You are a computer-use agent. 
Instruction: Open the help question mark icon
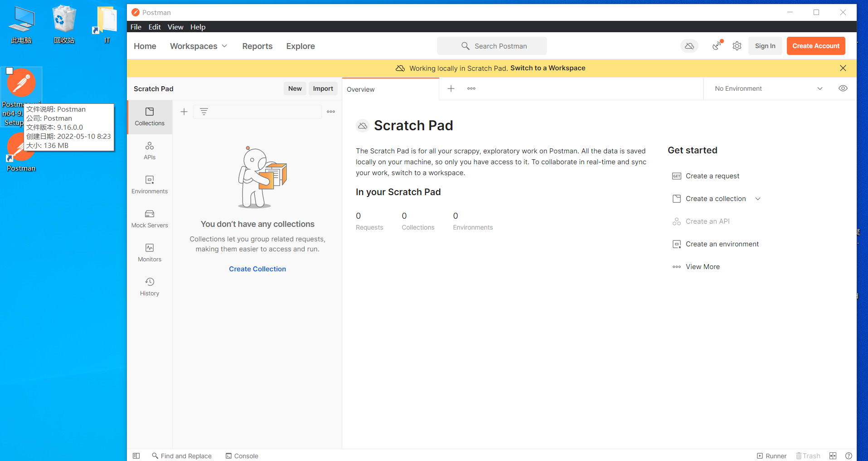coord(849,456)
